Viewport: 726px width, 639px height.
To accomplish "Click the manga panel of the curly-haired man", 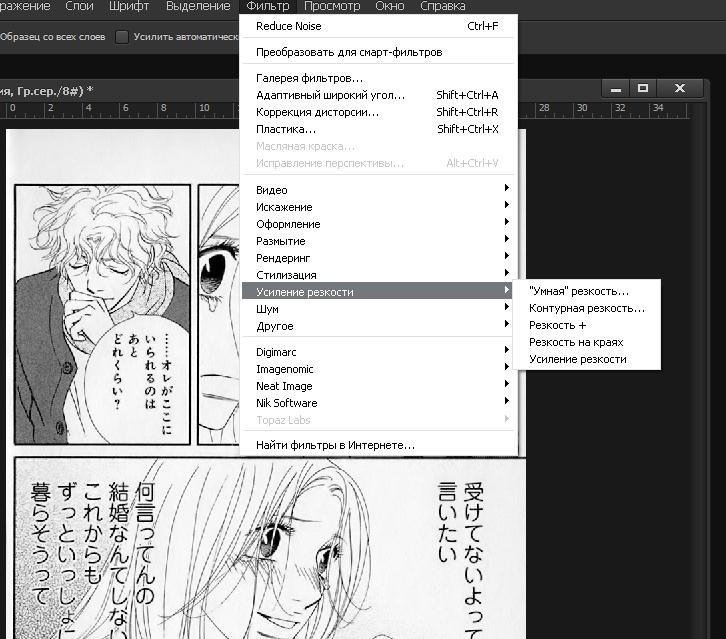I will point(102,315).
